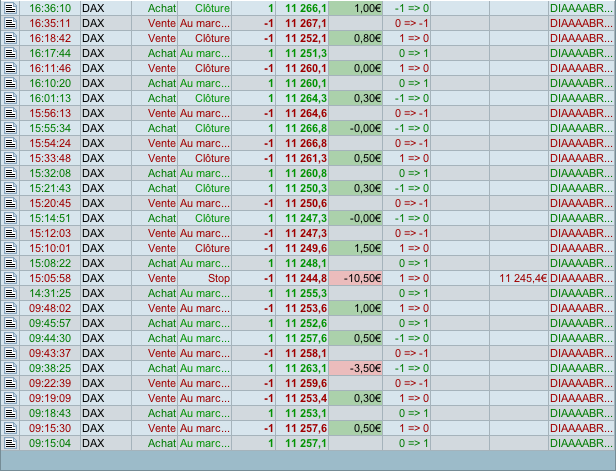
Task: Select price 11 261,3 cell
Action: tap(302, 158)
